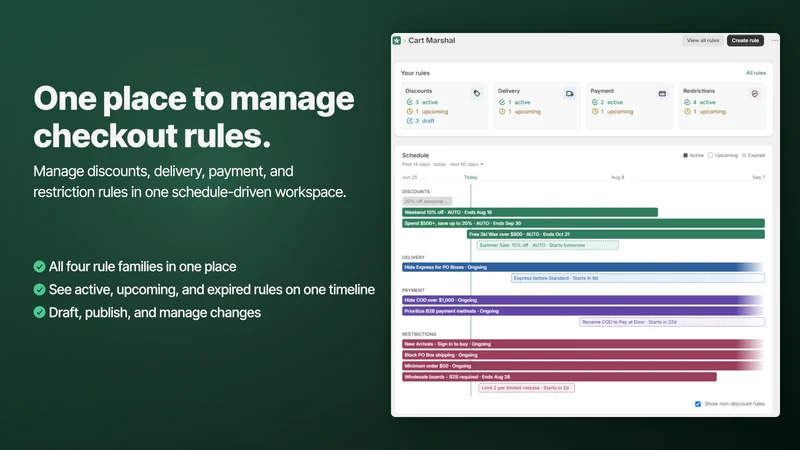This screenshot has width=800, height=450.
Task: Open 'Hide Express for PO Boxes' bar
Action: 583,267
